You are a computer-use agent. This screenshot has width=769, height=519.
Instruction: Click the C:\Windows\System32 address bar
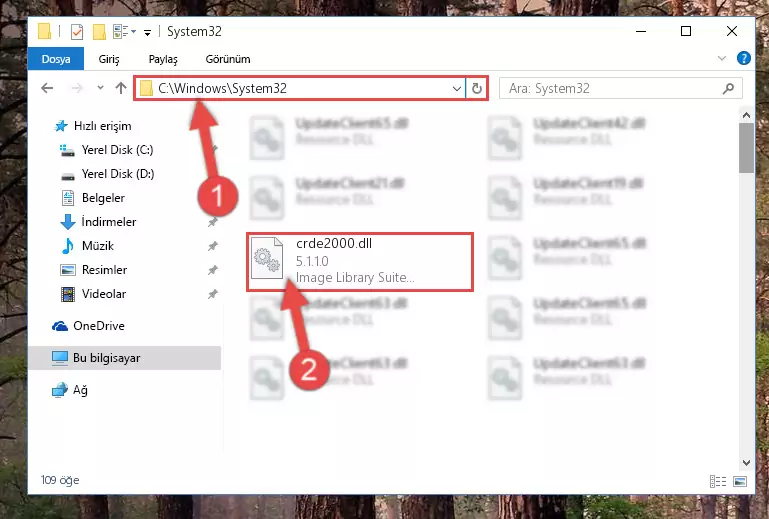pos(300,88)
